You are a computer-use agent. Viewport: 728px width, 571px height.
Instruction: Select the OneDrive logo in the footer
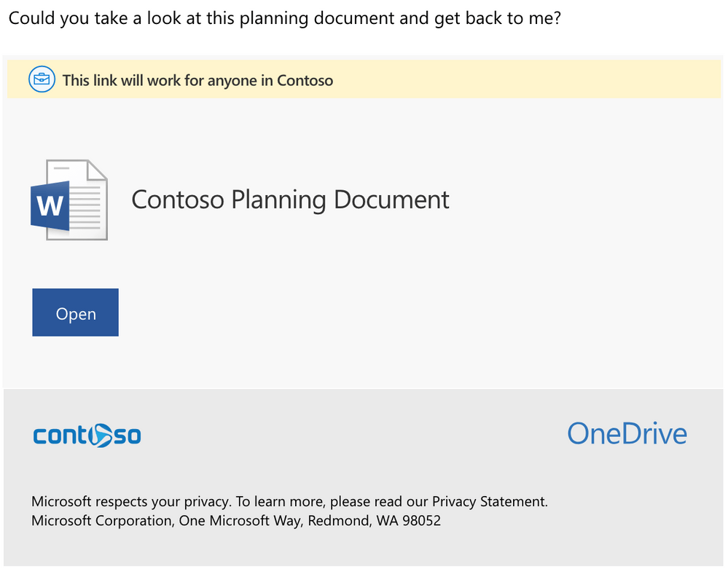click(627, 433)
